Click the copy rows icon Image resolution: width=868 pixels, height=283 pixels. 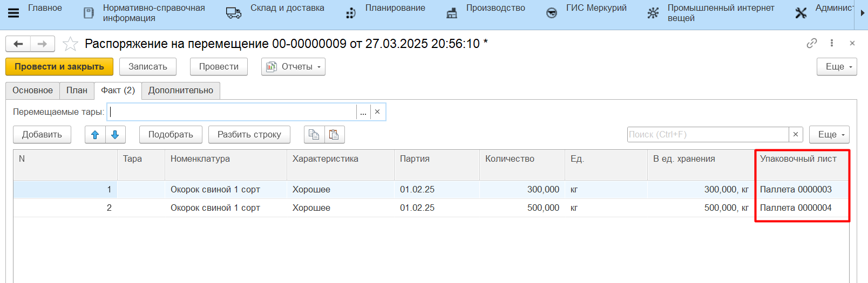click(x=314, y=135)
